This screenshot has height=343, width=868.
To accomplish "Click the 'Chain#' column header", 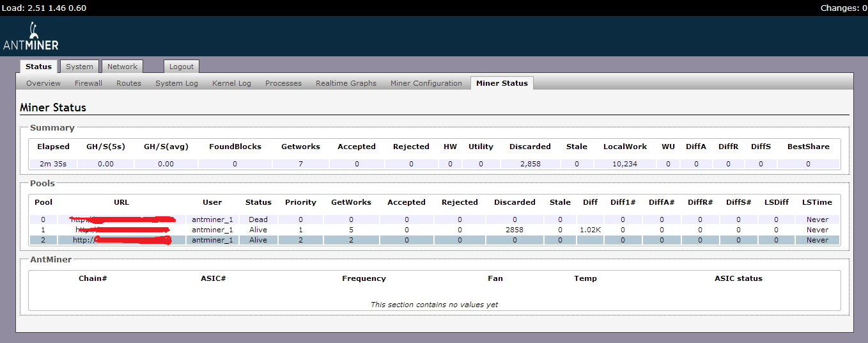I will pos(93,278).
